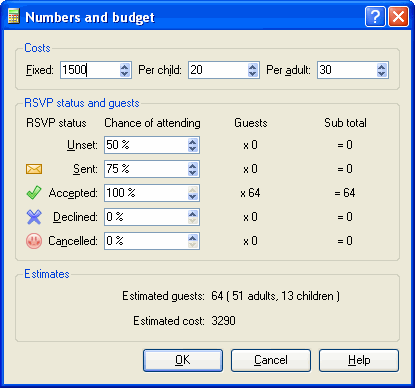415x388 pixels.
Task: Click the estimated cost value 3290
Action: [x=223, y=321]
